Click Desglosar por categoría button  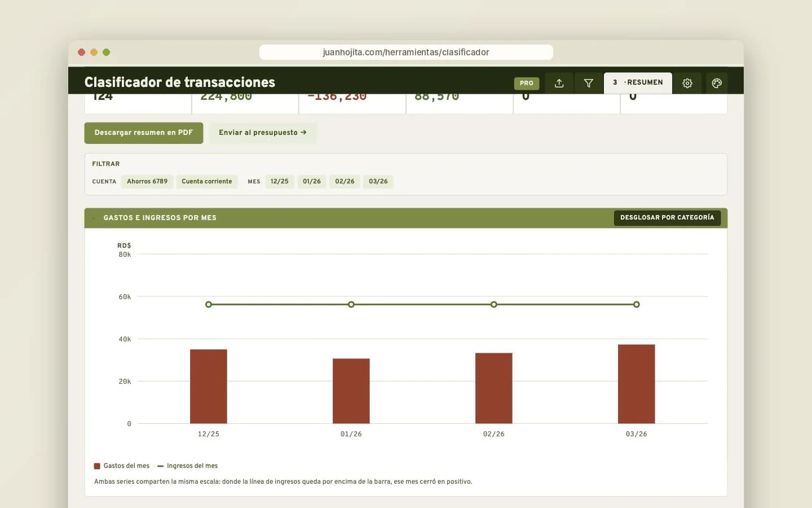[x=667, y=218]
